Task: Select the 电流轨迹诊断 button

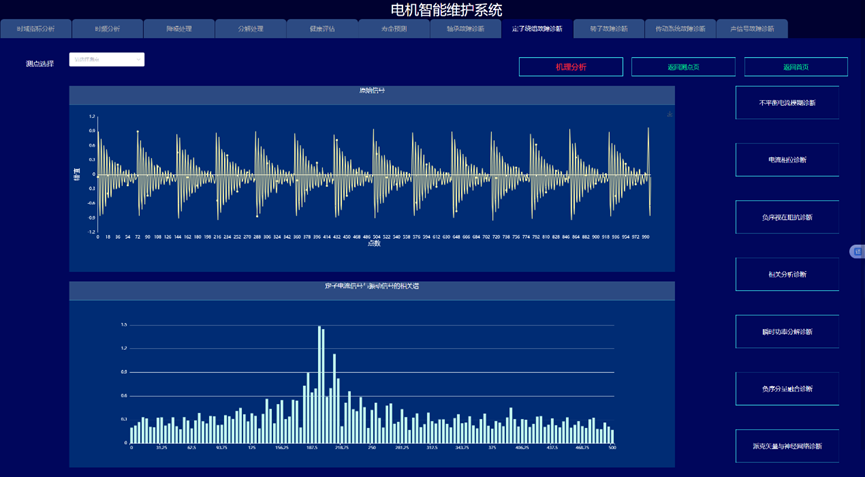Action: pyautogui.click(x=787, y=160)
